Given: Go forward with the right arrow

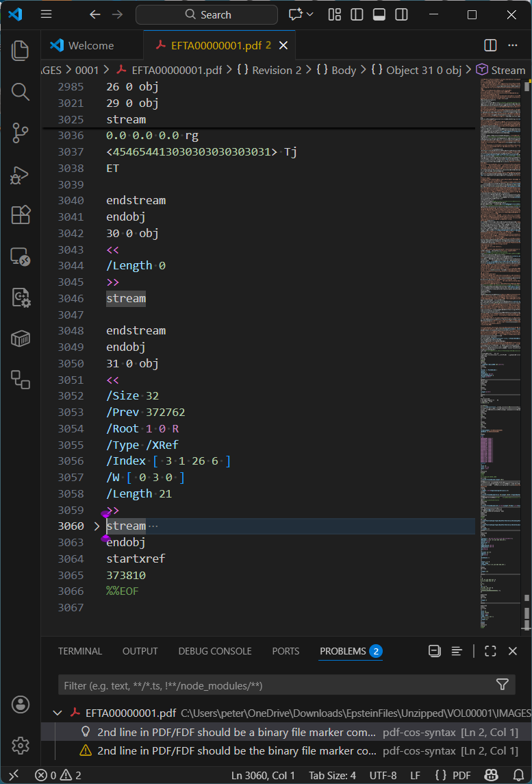Looking at the screenshot, I should coord(117,14).
